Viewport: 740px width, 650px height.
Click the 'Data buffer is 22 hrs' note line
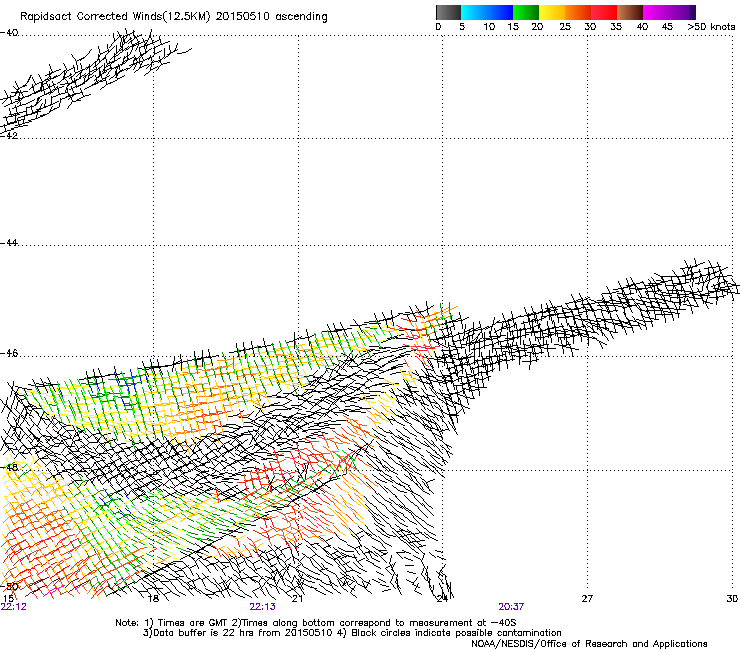click(352, 633)
